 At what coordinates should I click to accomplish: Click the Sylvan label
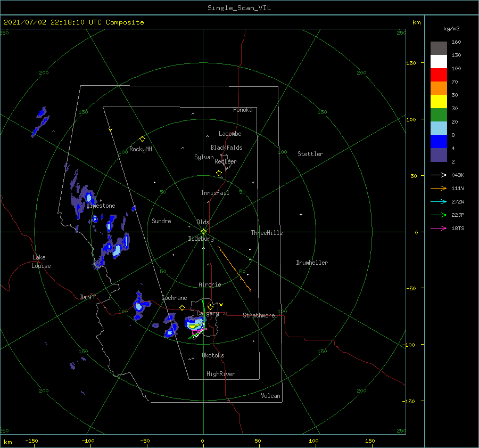tap(204, 157)
